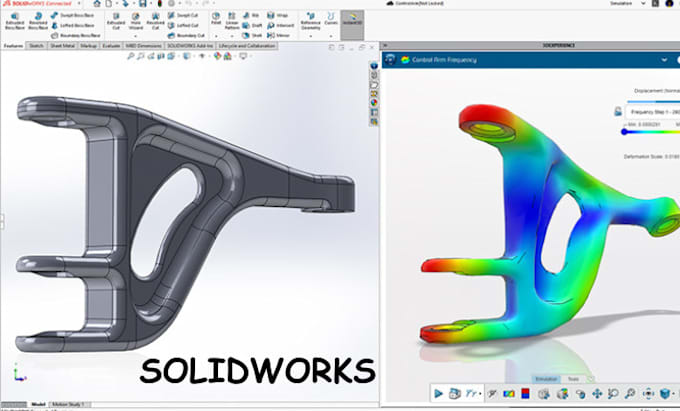Open the Appearances ball icon in task pane
This screenshot has height=411, width=680.
373,103
